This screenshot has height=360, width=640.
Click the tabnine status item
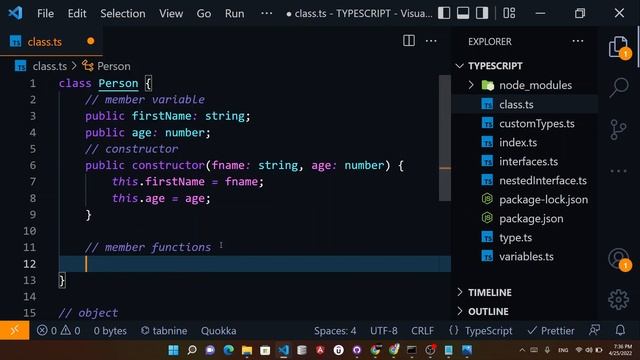(164, 331)
